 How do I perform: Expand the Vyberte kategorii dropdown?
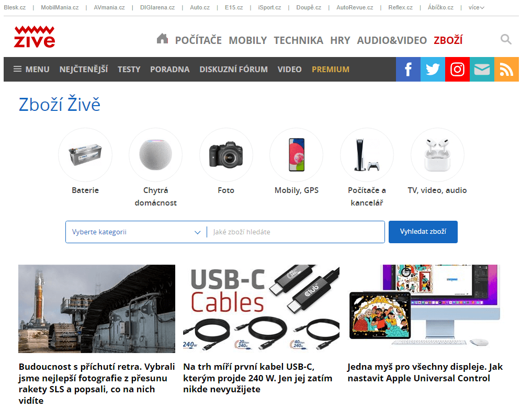coord(136,232)
